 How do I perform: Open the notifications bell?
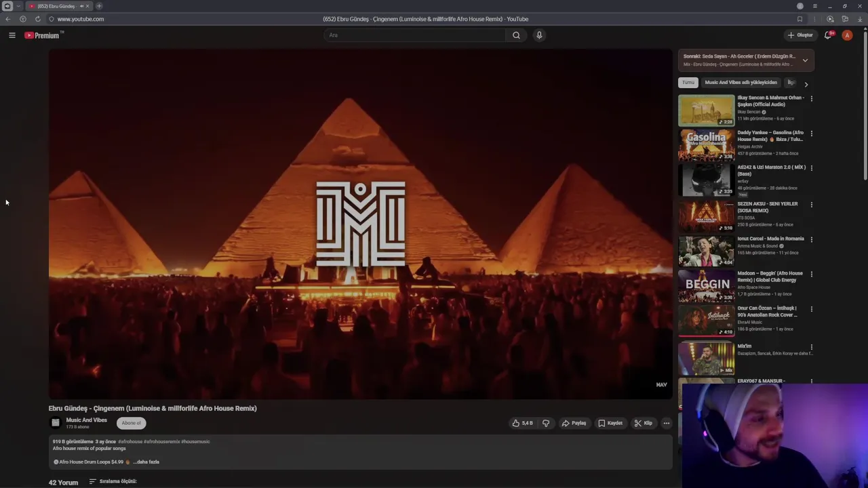click(828, 35)
